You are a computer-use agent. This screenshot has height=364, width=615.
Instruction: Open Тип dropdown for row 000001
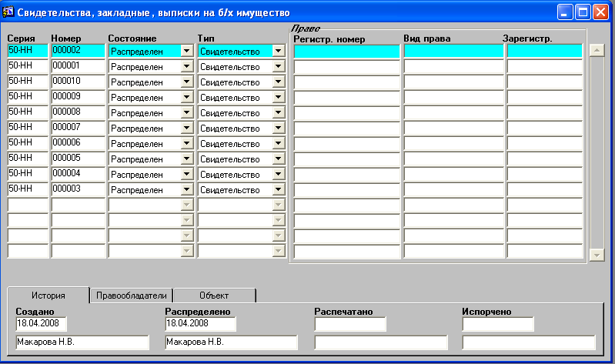(x=279, y=66)
